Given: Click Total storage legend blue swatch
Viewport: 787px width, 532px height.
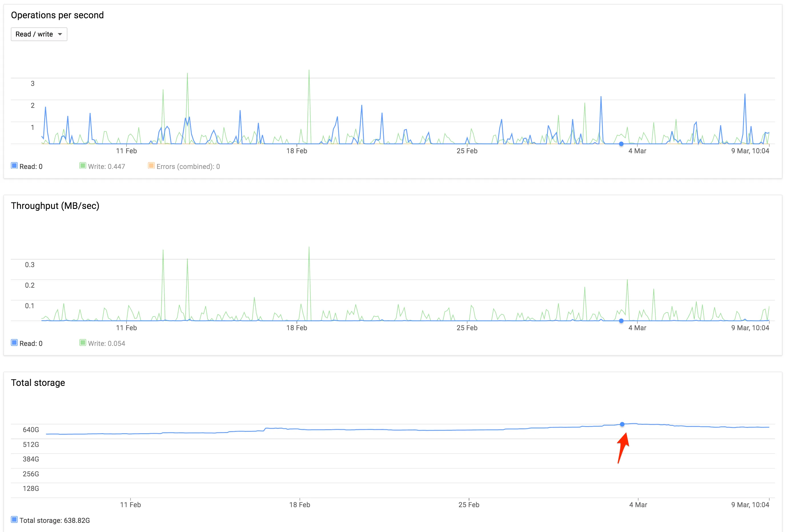Looking at the screenshot, I should click(14, 520).
